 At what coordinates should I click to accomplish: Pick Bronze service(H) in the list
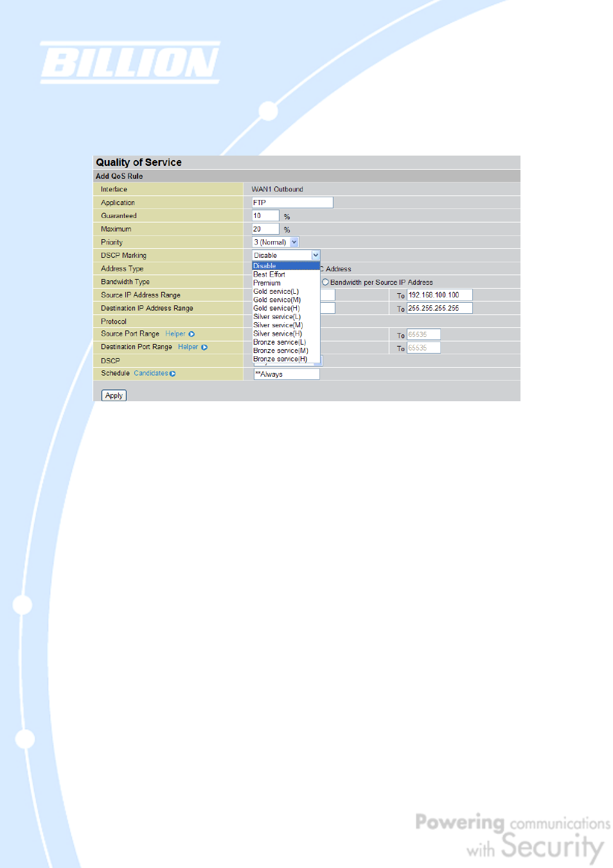click(280, 359)
